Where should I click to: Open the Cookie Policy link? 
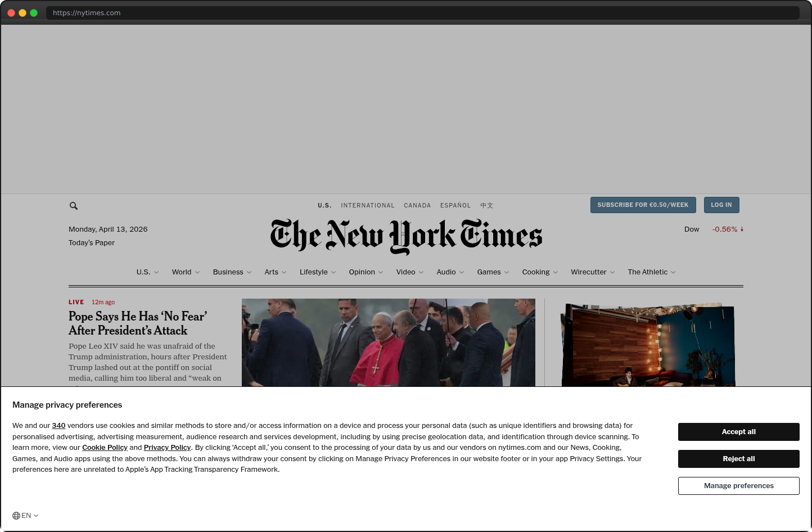coord(105,447)
